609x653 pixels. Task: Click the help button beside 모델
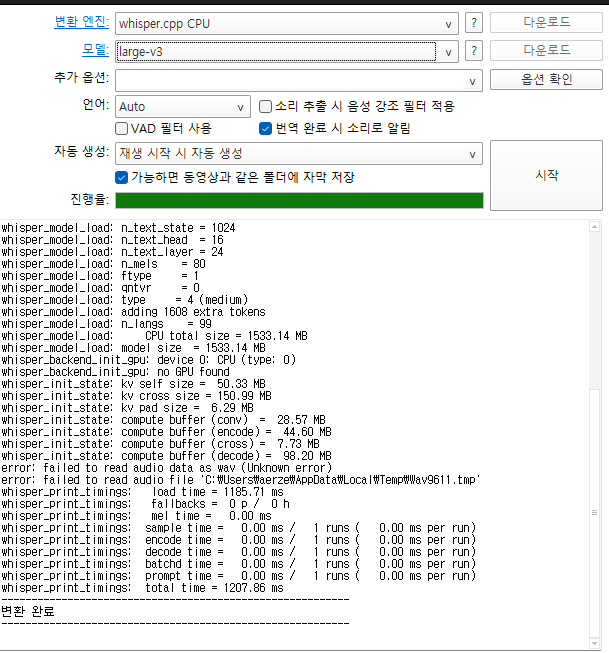[x=474, y=51]
